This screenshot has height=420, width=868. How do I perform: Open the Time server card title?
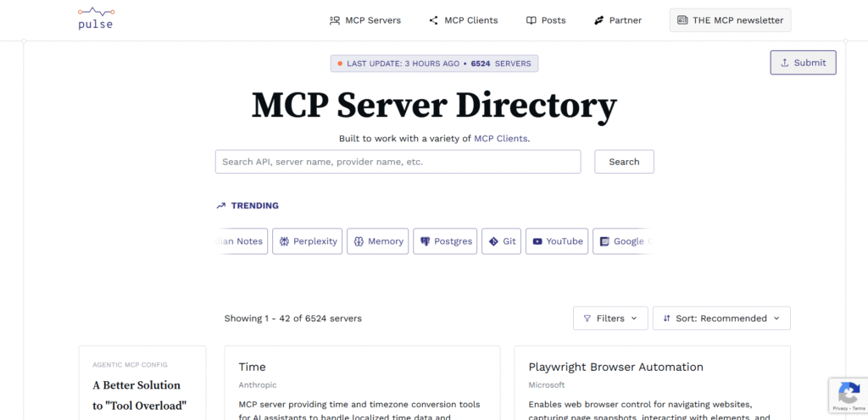tap(253, 367)
